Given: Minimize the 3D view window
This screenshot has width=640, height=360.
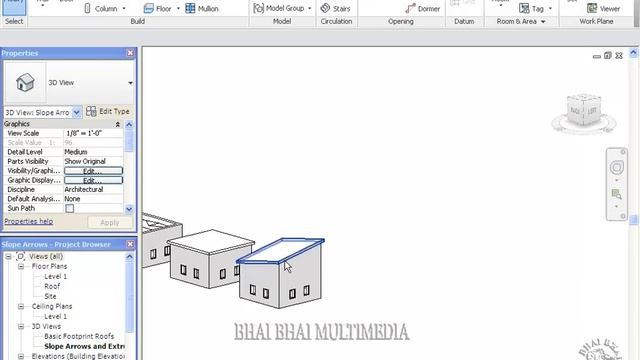Looking at the screenshot, I should point(597,56).
